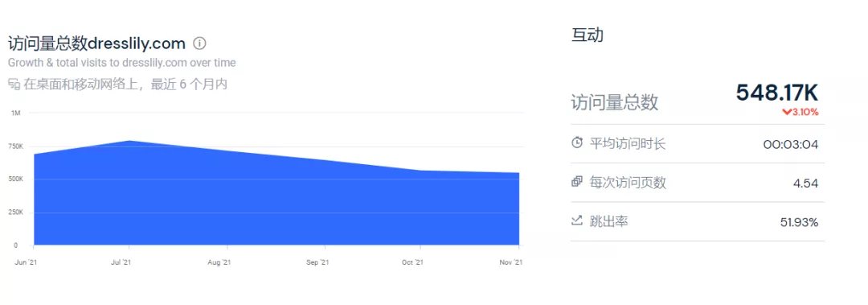Click the 访问量总数dresslily.com chart title

97,43
